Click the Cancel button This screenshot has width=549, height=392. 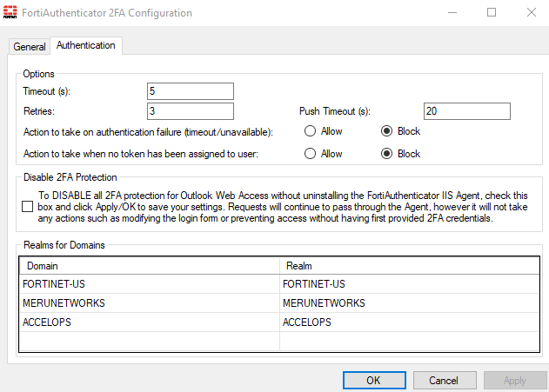click(444, 381)
